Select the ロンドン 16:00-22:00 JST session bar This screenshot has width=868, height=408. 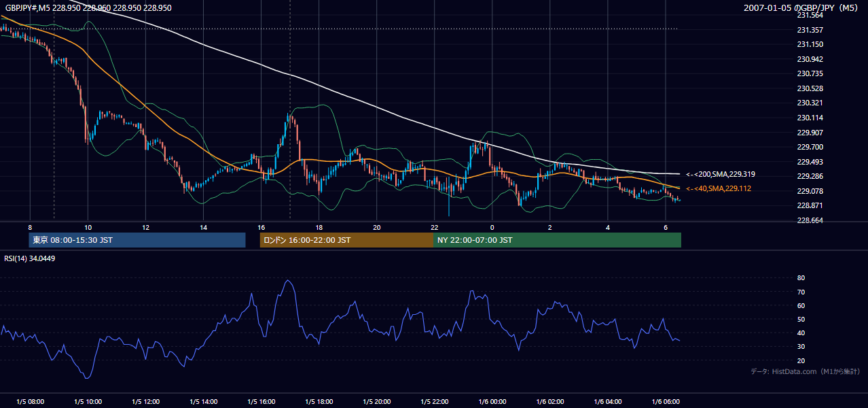click(346, 240)
